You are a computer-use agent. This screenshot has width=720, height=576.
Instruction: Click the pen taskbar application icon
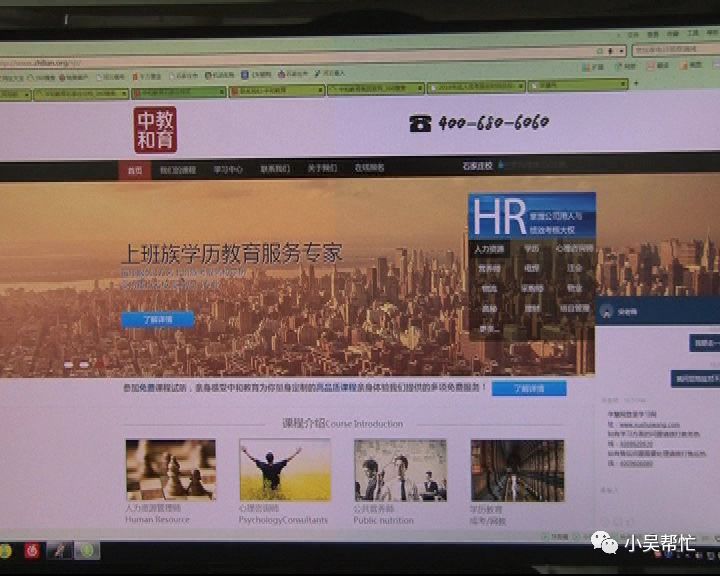pos(60,550)
